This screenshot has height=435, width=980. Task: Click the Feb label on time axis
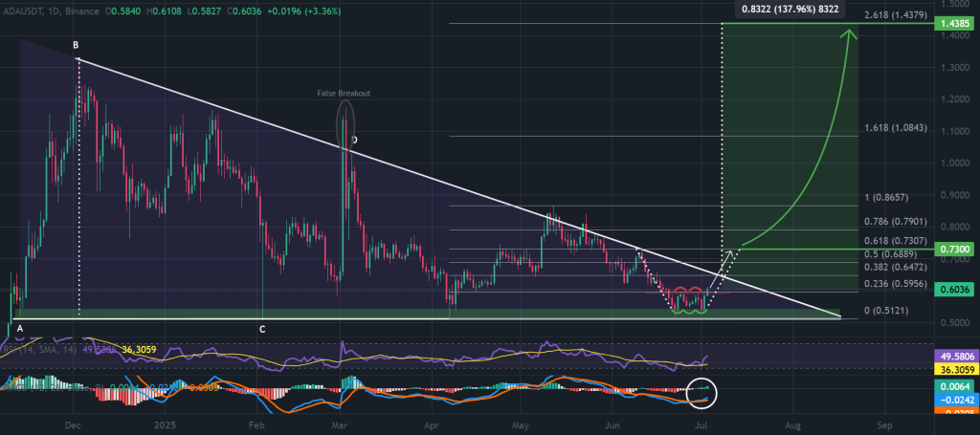(x=255, y=424)
